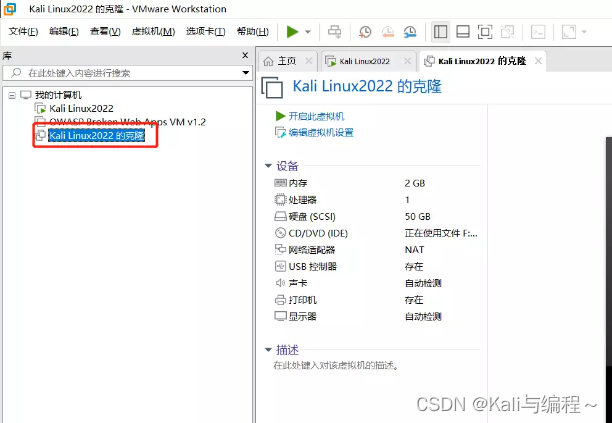612x423 pixels.
Task: Switch to the 主页 tab
Action: pyautogui.click(x=287, y=61)
